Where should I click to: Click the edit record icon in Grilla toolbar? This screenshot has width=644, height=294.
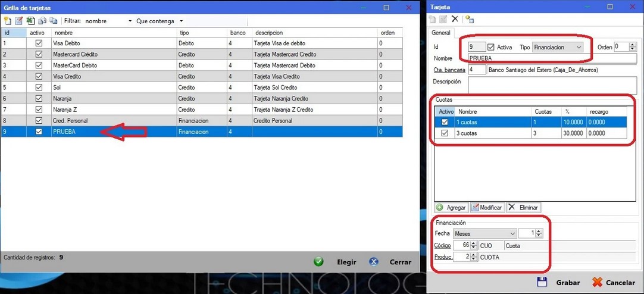(x=19, y=21)
